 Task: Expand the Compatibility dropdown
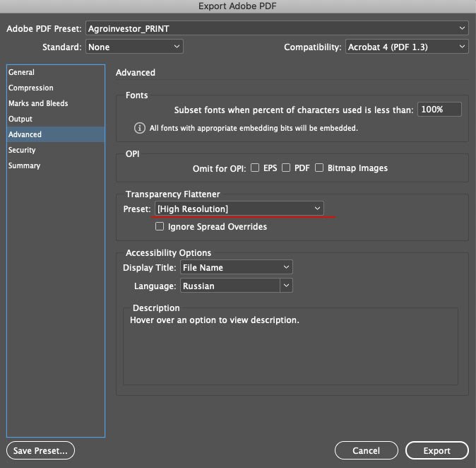tap(407, 47)
